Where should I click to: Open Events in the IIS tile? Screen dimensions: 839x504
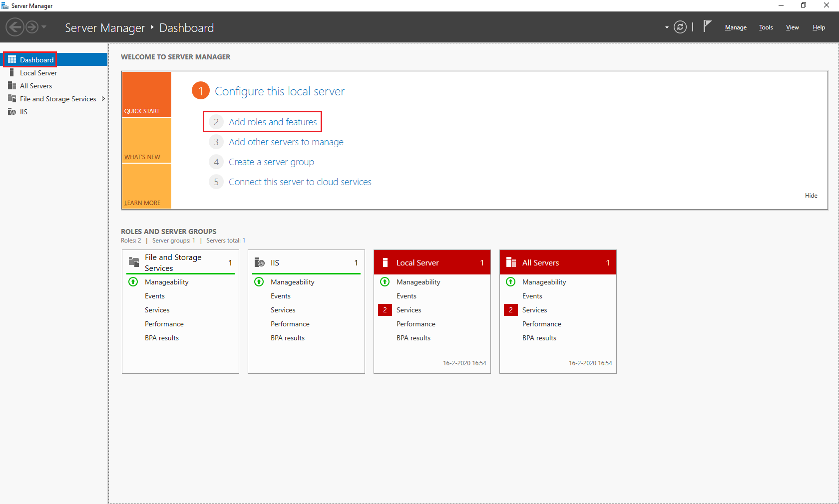coord(281,296)
